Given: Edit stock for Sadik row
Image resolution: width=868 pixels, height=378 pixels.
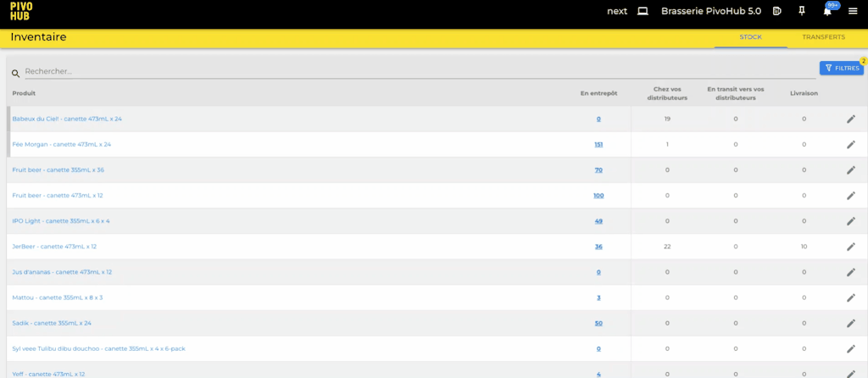Looking at the screenshot, I should 851,323.
